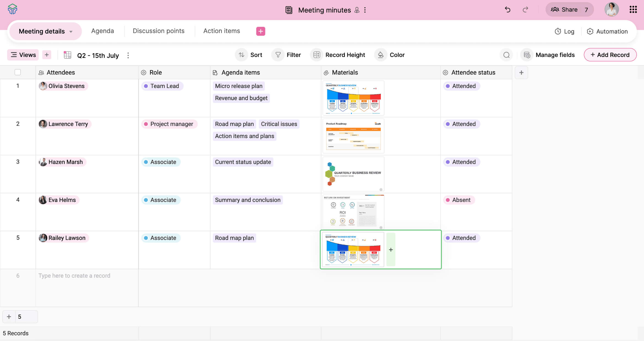Switch to the Discussion points tab
Image resolution: width=644 pixels, height=341 pixels.
[159, 31]
